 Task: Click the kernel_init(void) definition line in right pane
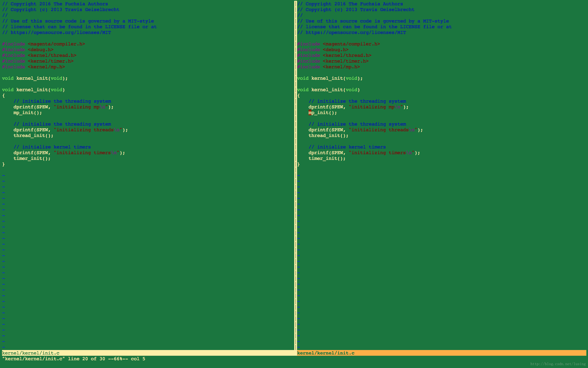[x=328, y=90]
